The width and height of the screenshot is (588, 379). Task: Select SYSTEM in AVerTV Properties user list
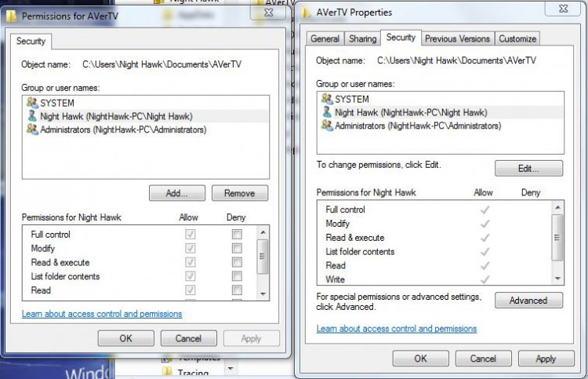tap(441, 99)
